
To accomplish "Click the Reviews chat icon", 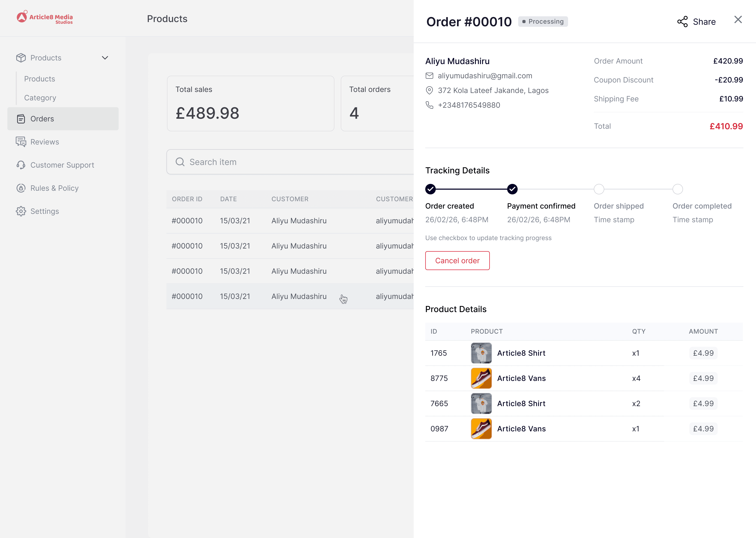I will pyautogui.click(x=21, y=142).
